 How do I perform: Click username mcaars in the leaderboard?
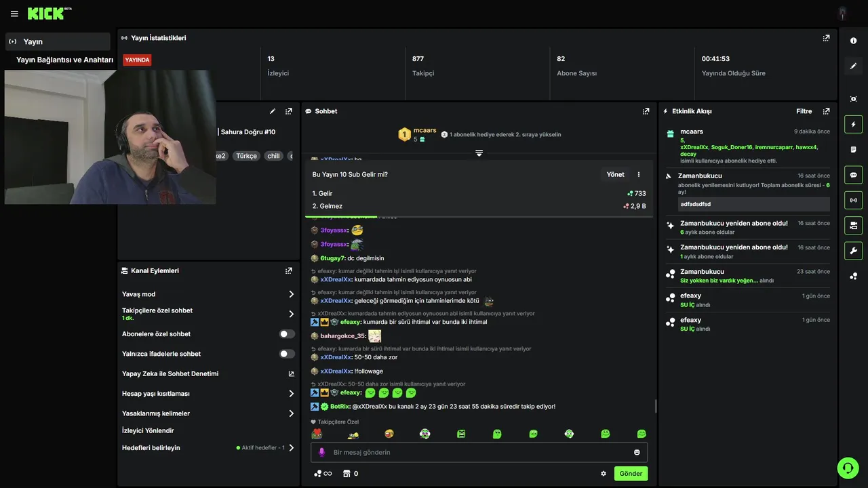[x=425, y=131]
